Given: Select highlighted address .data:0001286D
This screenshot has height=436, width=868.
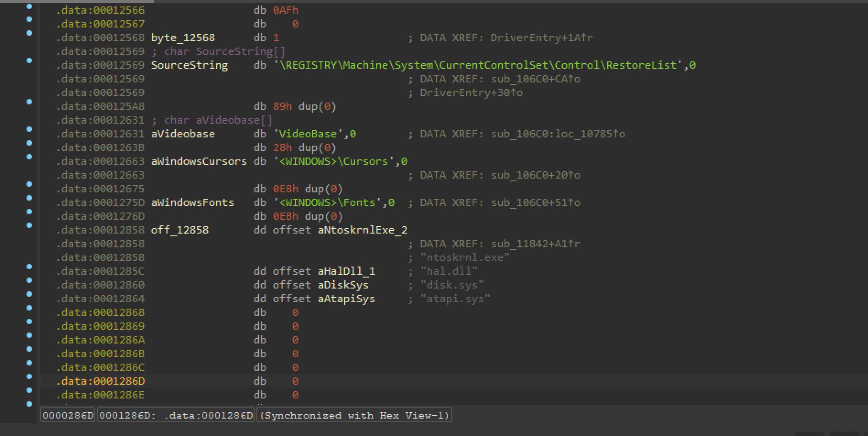Looking at the screenshot, I should (x=100, y=381).
